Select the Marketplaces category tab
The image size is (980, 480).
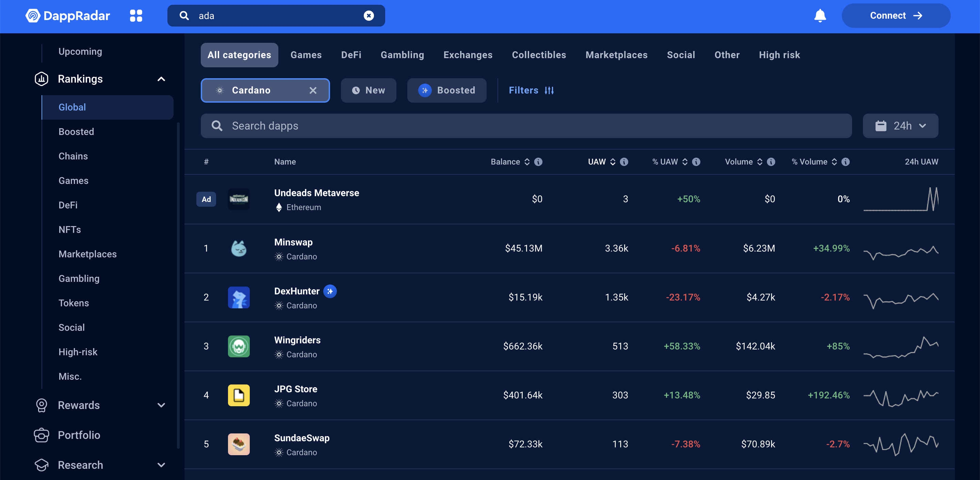click(x=616, y=55)
